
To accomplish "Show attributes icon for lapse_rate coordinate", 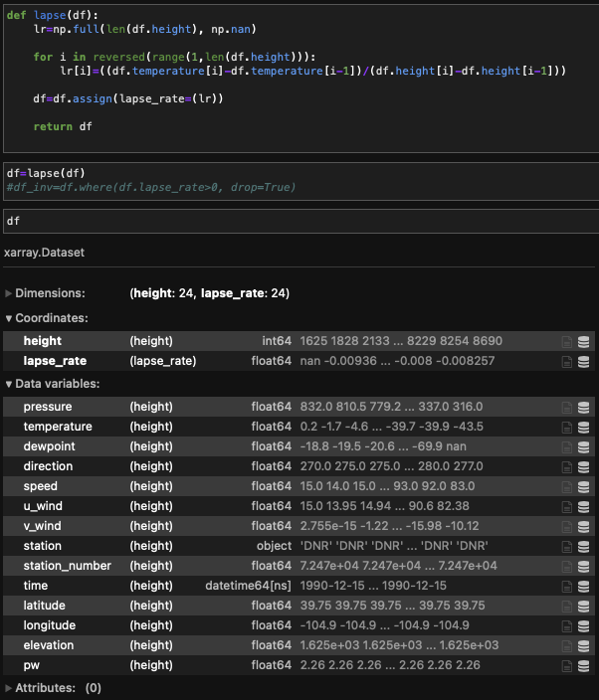I will click(x=567, y=362).
